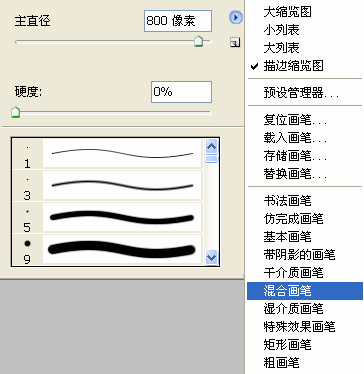Image resolution: width=364 pixels, height=374 pixels.
Task: Click the brush list scroll down arrow
Action: (211, 257)
